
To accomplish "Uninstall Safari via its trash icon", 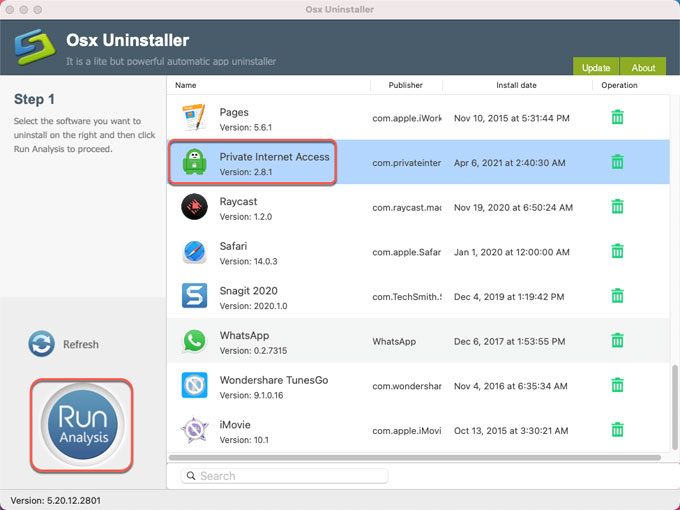I will point(618,251).
